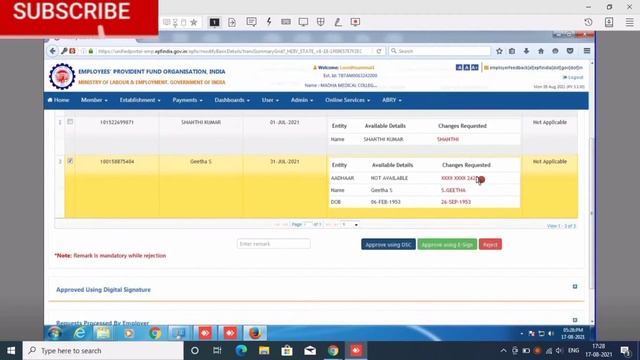Open rows-per-page dropdown in the pager
Image resolution: width=640 pixels, height=360 pixels.
(x=350, y=224)
